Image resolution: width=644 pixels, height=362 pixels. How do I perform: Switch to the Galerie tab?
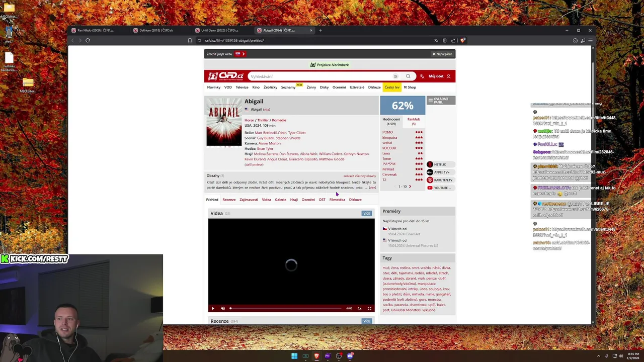pos(280,200)
